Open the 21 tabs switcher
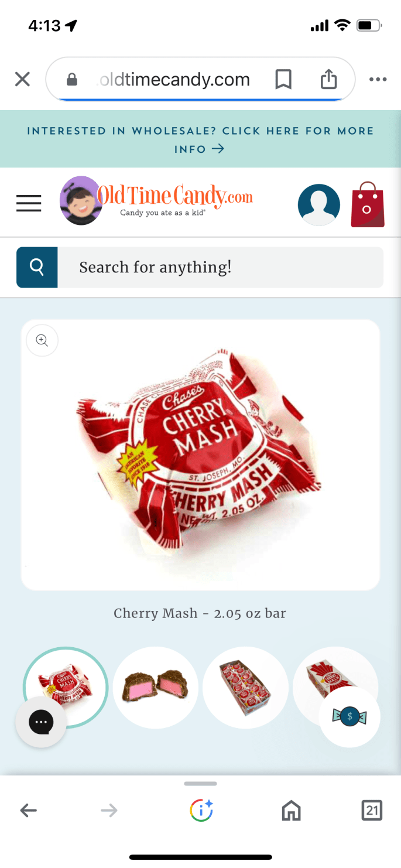Screen dimensions: 401x868 [372, 811]
